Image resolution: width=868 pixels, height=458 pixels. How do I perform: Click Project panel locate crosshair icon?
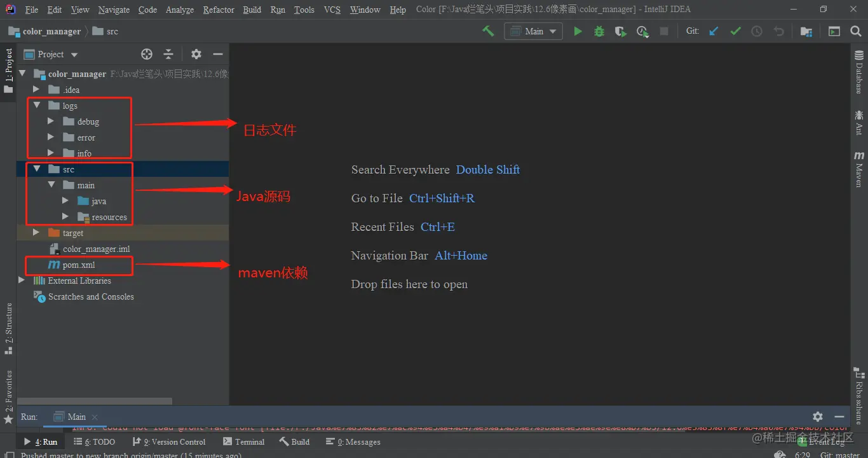(147, 54)
